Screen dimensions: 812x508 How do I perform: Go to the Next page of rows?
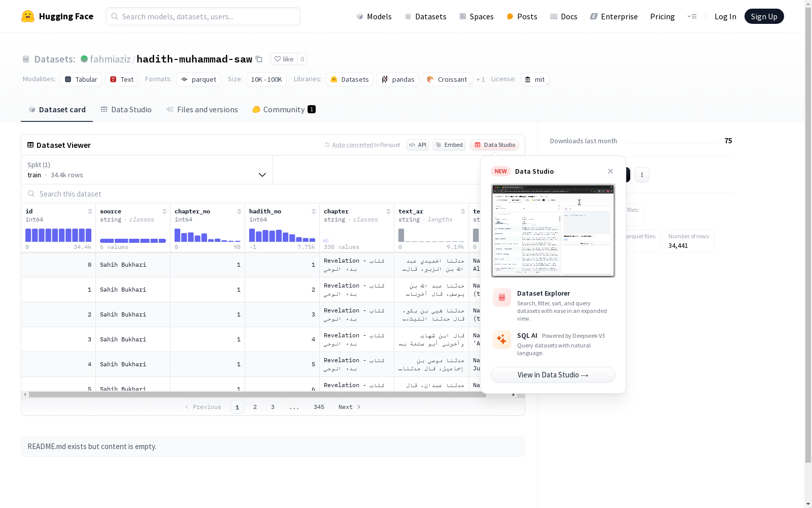pos(349,407)
